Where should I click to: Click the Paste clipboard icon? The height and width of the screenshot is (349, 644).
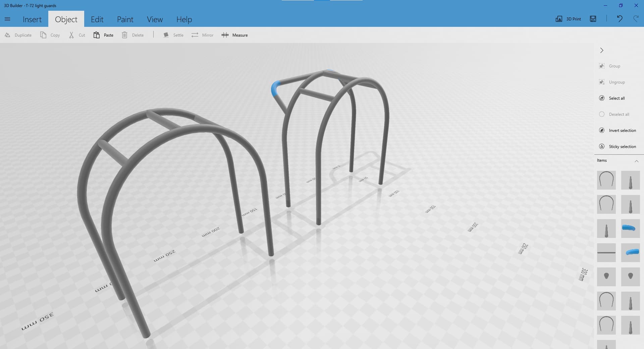(97, 35)
